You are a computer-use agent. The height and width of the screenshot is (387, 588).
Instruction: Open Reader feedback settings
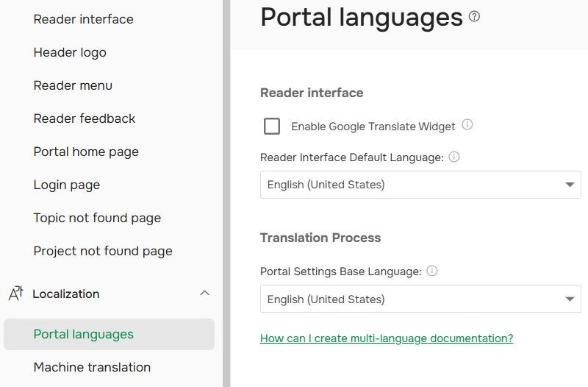tap(85, 118)
